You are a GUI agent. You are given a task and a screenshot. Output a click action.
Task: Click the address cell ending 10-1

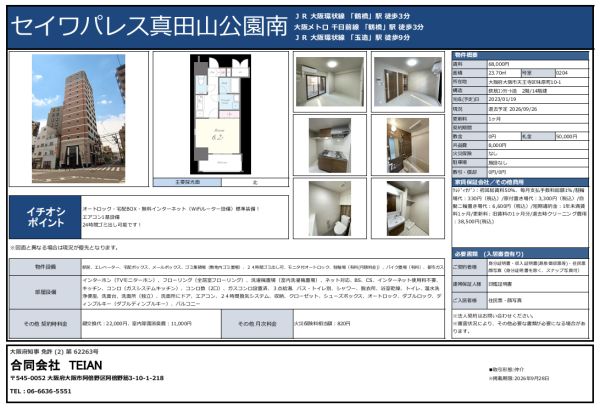click(x=538, y=82)
